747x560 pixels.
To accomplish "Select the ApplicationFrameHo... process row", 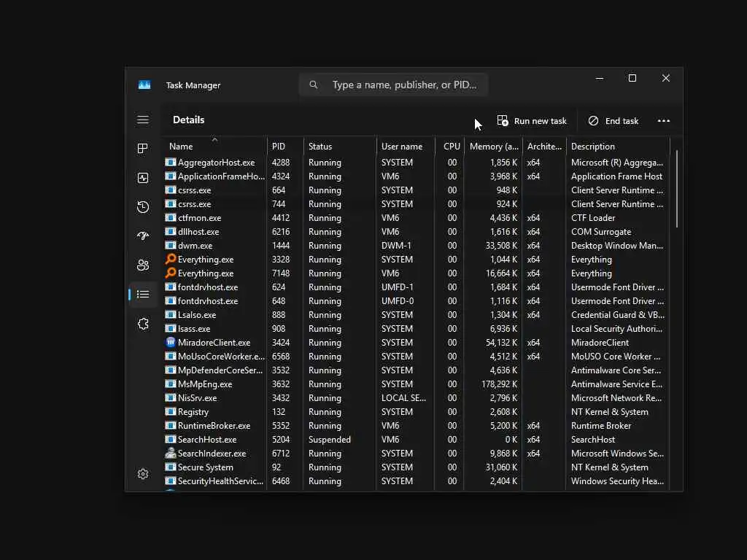I will pos(417,176).
